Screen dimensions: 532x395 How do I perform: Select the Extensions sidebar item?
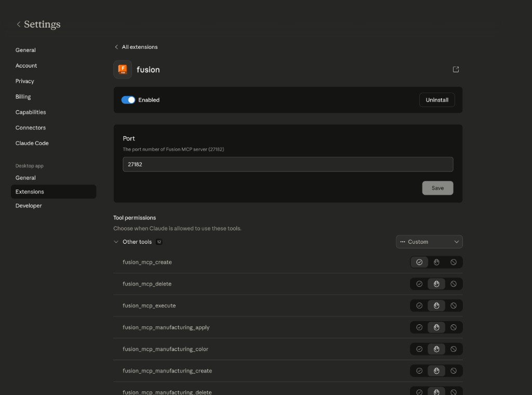[x=54, y=192]
